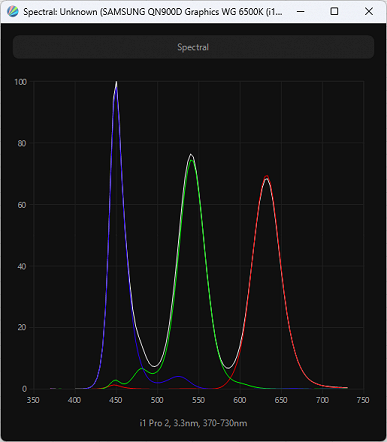Click the 350 label on the wavelength axis
Image resolution: width=387 pixels, height=442 pixels.
coord(33,400)
